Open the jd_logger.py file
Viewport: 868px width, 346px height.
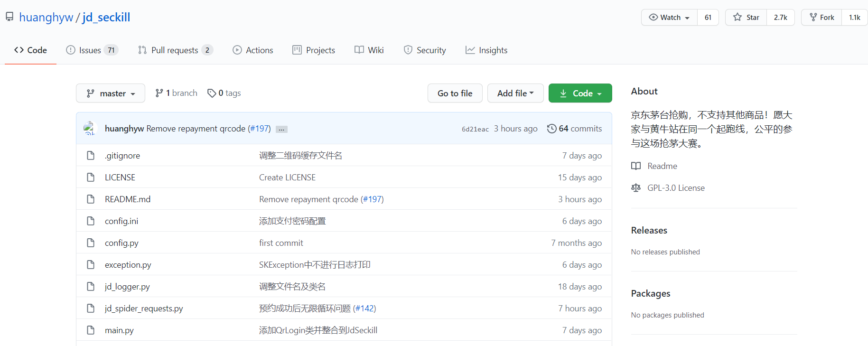[x=127, y=287]
